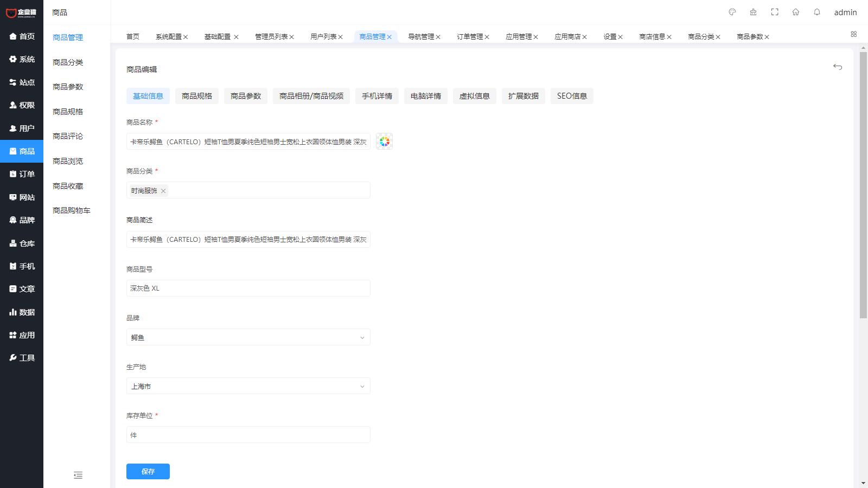Click the theme palette icon in header
Image resolution: width=868 pixels, height=488 pixels.
(x=732, y=12)
